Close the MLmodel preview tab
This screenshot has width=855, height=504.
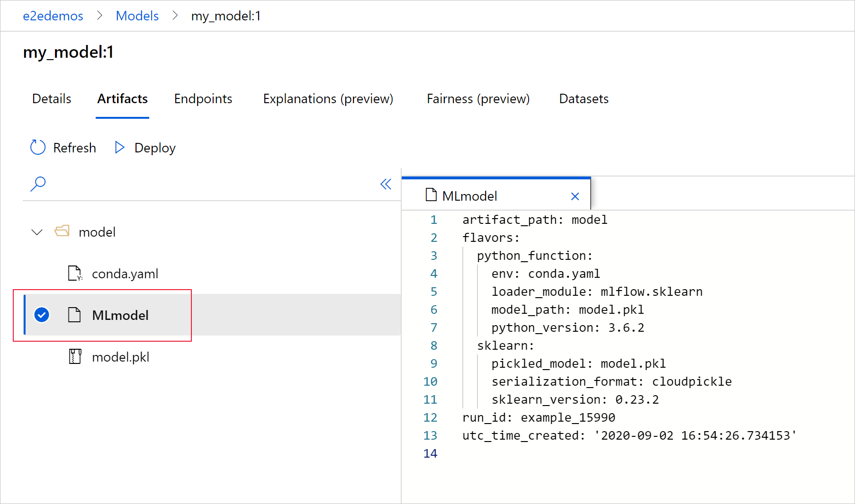pyautogui.click(x=575, y=196)
